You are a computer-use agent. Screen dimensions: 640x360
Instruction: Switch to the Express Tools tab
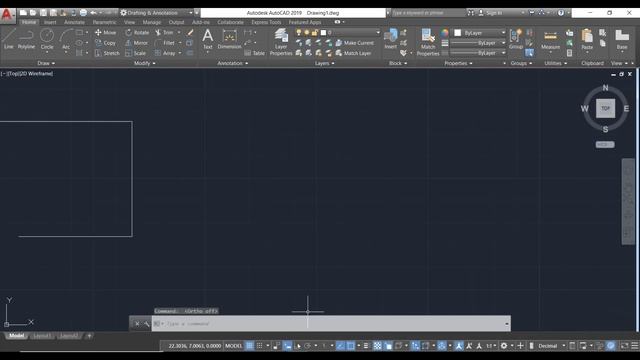tap(266, 22)
